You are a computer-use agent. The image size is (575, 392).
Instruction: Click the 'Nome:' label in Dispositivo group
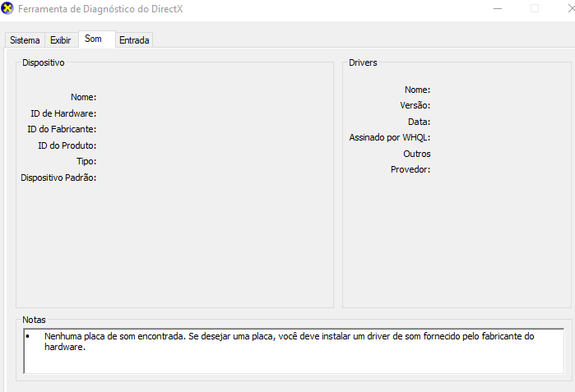pyautogui.click(x=84, y=97)
